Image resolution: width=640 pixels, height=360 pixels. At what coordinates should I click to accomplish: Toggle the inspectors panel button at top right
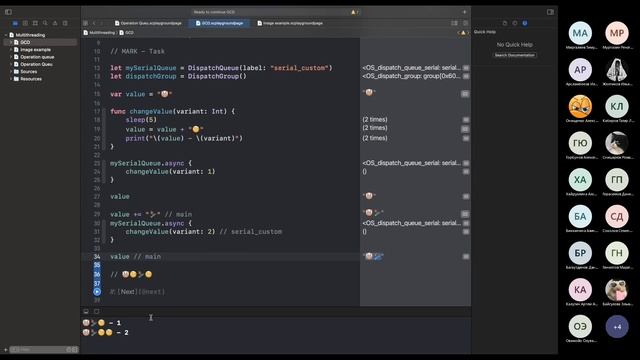tap(550, 12)
